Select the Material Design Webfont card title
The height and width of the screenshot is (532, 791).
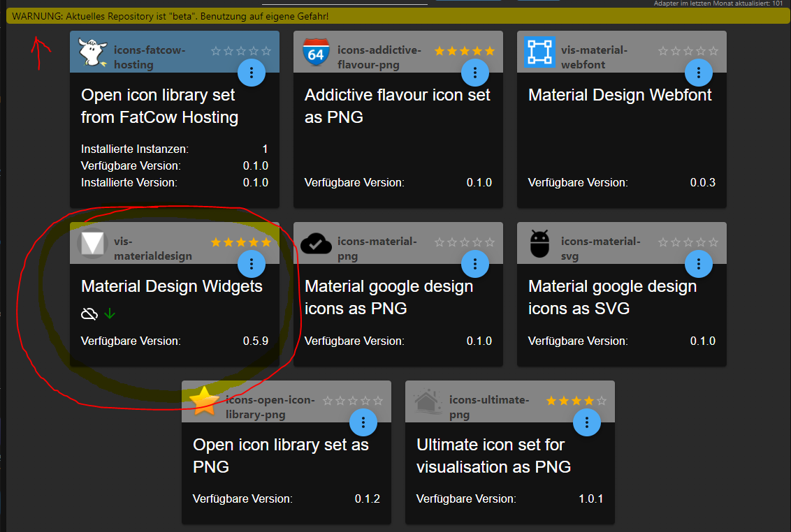(x=620, y=95)
